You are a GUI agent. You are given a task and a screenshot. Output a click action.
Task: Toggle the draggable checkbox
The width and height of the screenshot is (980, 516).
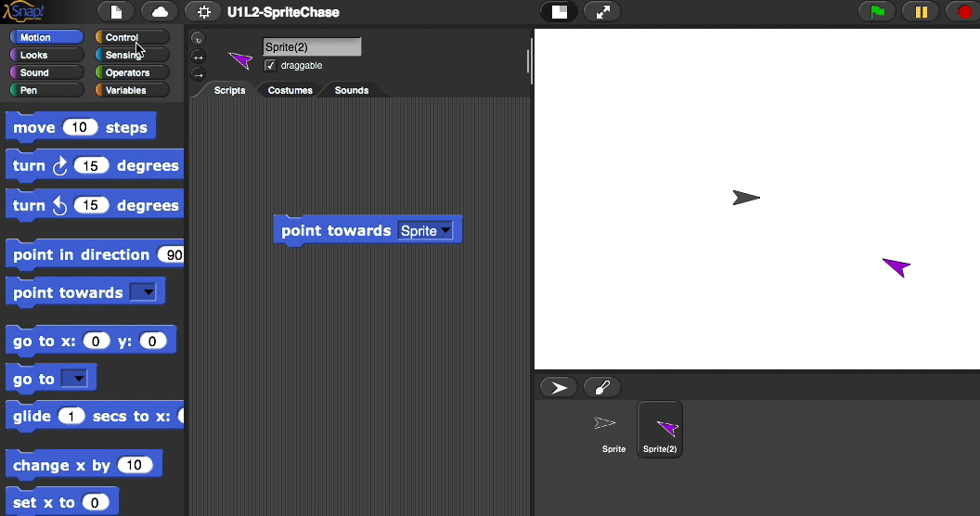pyautogui.click(x=270, y=66)
